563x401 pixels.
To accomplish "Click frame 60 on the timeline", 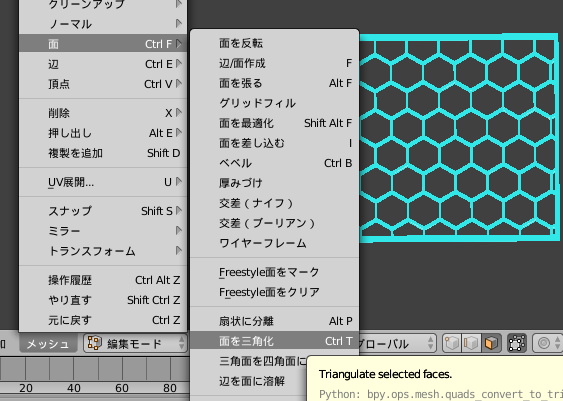I will [x=122, y=388].
